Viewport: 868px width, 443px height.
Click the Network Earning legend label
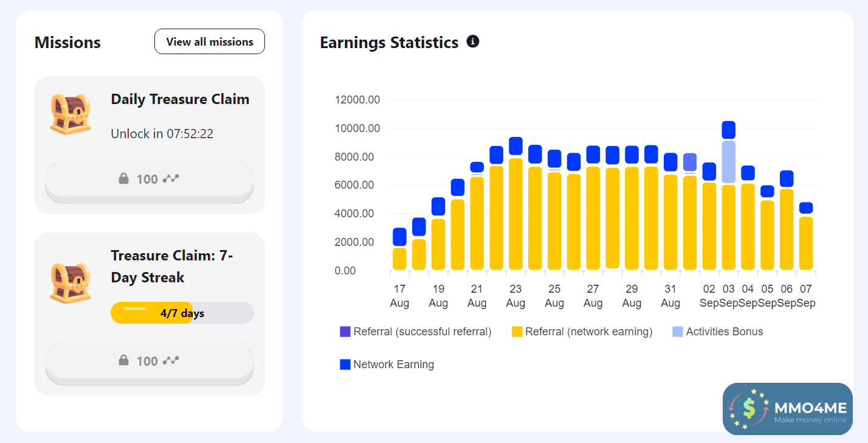click(x=394, y=365)
